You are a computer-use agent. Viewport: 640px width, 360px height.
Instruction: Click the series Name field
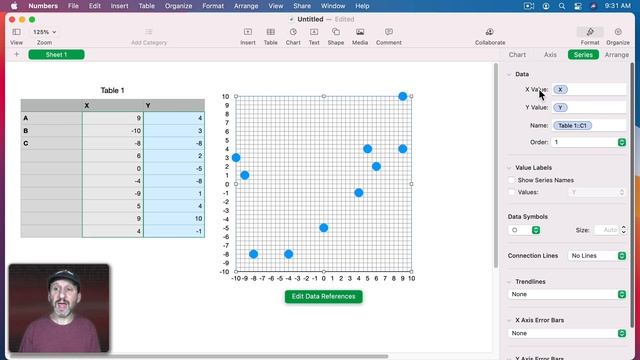[589, 125]
